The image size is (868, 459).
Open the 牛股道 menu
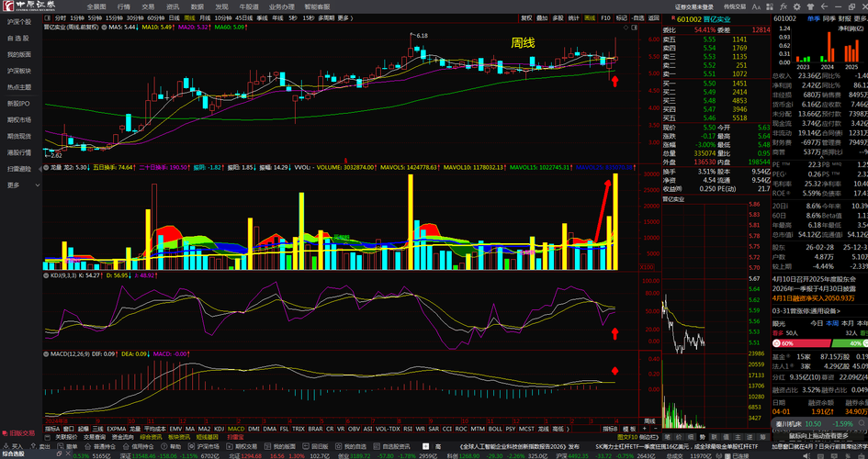point(249,6)
